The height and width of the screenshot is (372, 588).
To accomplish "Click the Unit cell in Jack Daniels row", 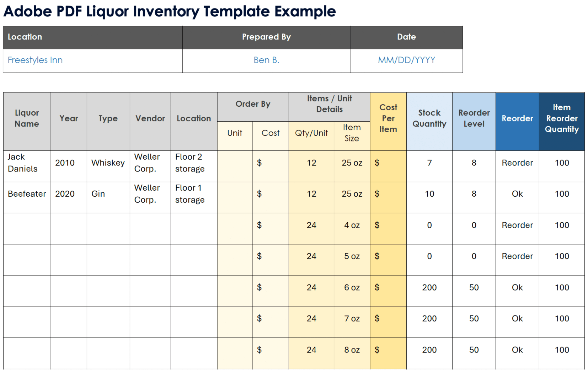I will tap(235, 166).
